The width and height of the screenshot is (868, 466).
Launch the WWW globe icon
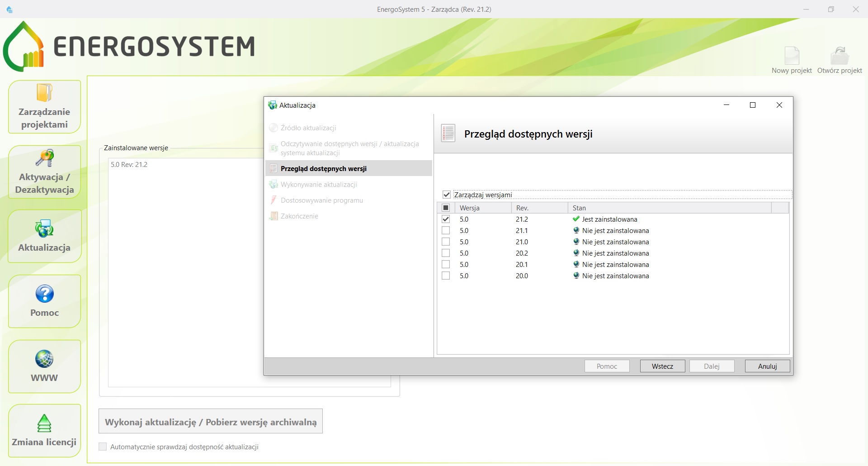(x=44, y=359)
